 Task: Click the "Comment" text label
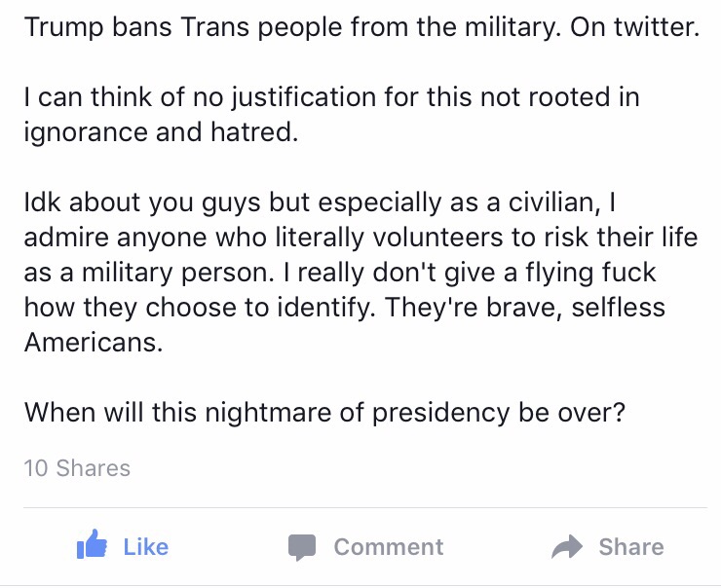pyautogui.click(x=389, y=547)
